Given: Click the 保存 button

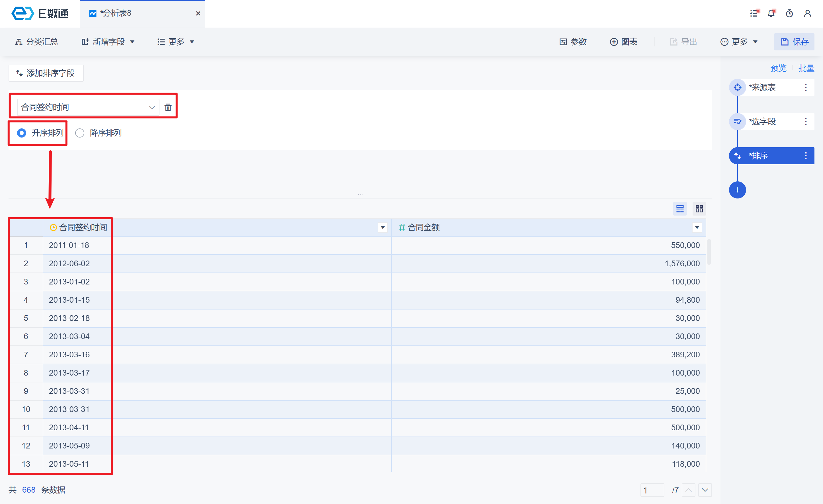Looking at the screenshot, I should click(x=794, y=42).
